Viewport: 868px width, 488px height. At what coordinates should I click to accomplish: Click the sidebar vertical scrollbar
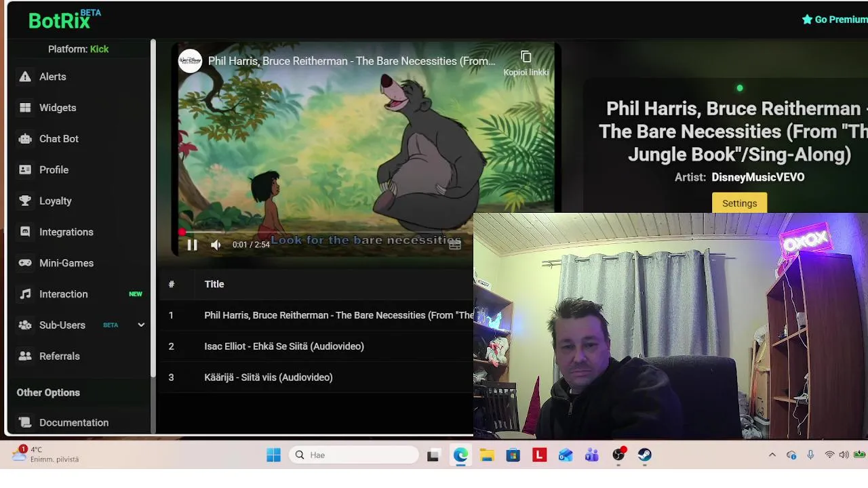[x=153, y=208]
